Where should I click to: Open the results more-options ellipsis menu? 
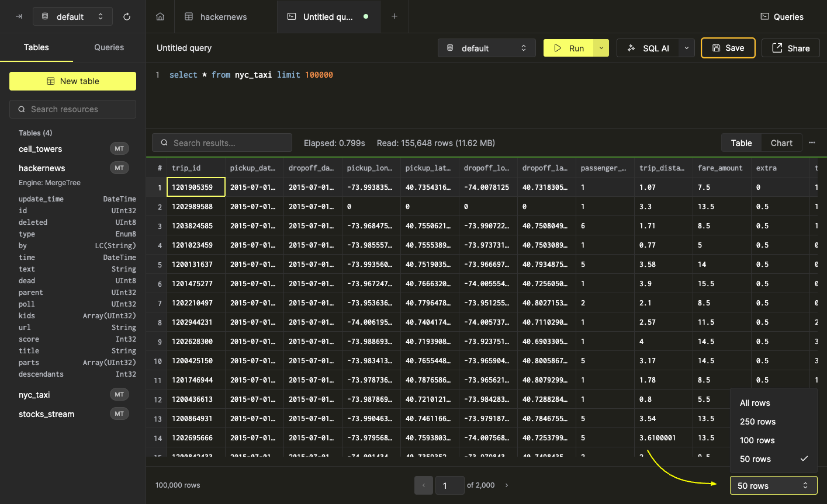(x=812, y=142)
